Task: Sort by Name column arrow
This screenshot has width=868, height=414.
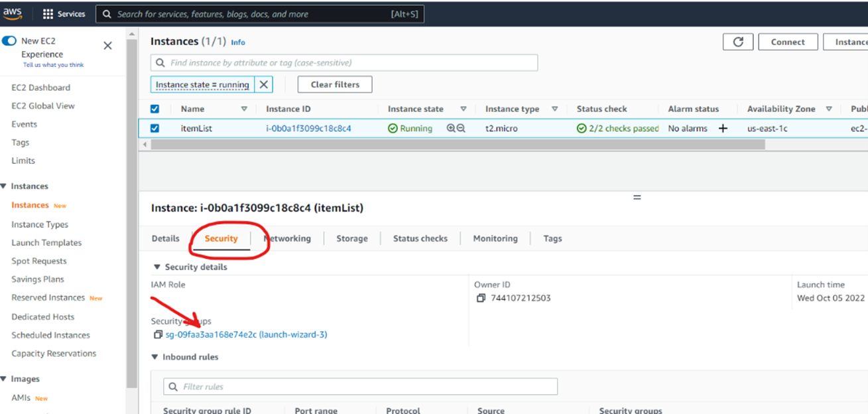Action: coord(244,109)
